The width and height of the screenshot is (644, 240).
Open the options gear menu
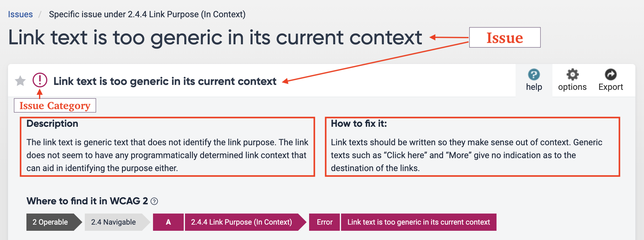(x=572, y=75)
